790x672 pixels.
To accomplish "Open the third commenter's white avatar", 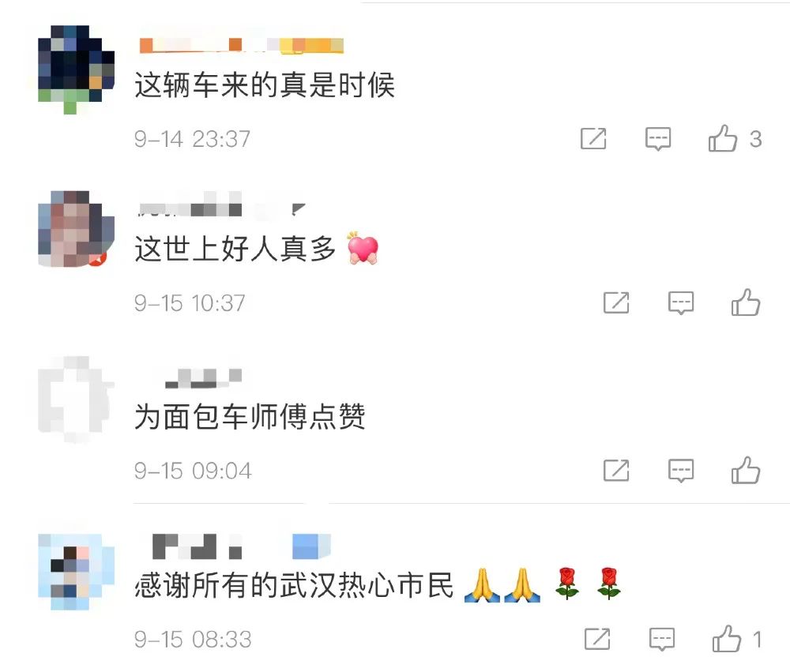I will point(76,399).
